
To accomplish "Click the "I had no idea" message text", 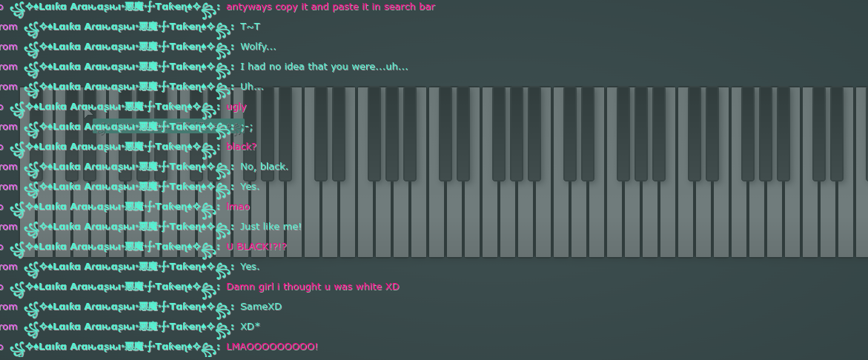I will pyautogui.click(x=324, y=67).
